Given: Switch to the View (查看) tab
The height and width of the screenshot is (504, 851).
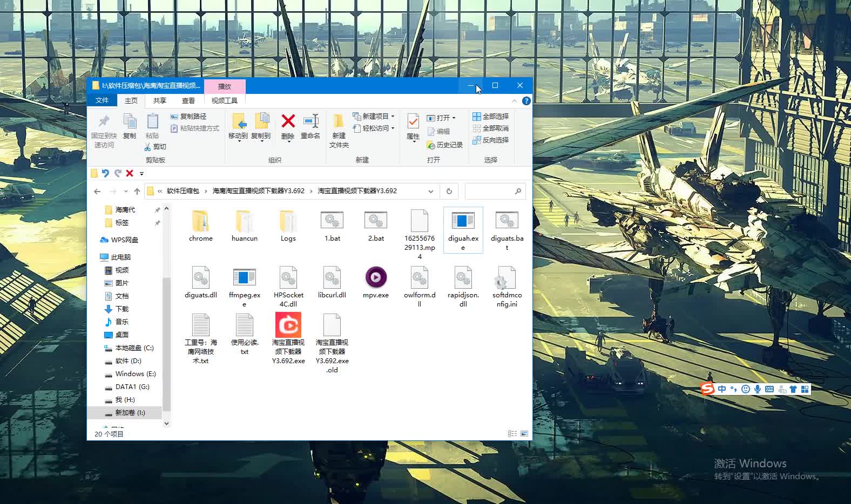Looking at the screenshot, I should 188,100.
